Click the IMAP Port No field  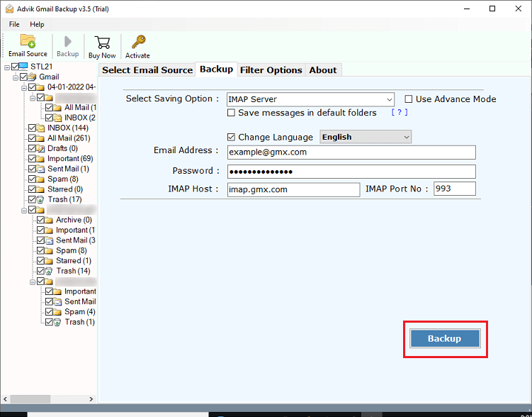(x=455, y=189)
